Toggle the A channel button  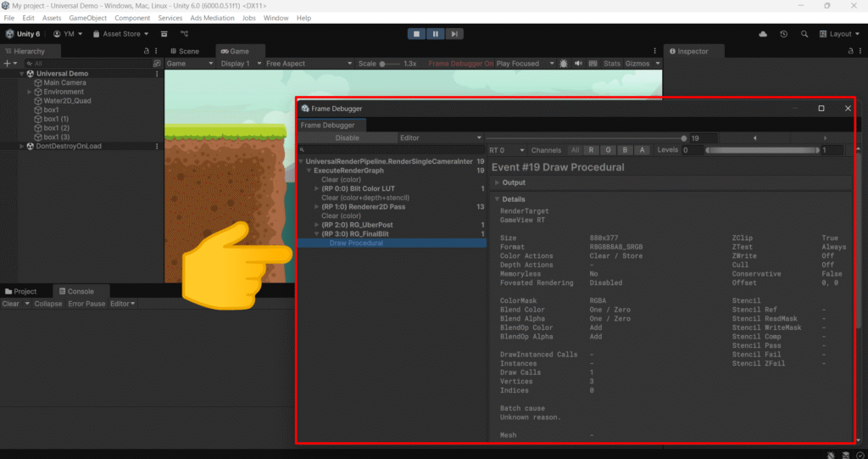[x=642, y=150]
